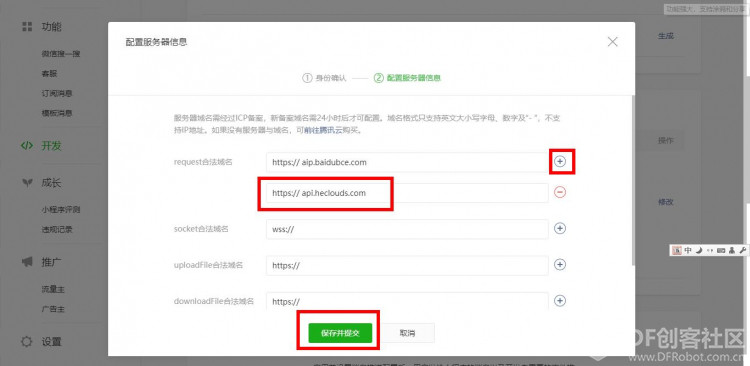The image size is (750, 366).
Task: Click the uploadFile合法域名 label
Action: click(x=209, y=265)
